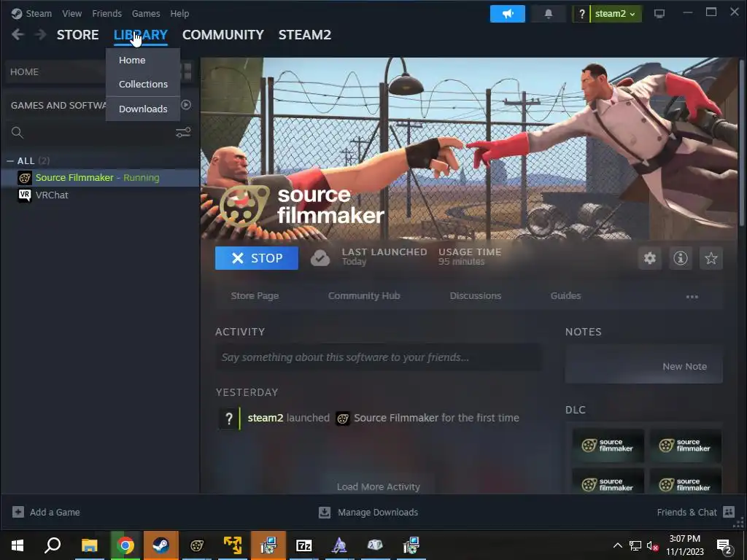Open the Games menu

pos(146,13)
